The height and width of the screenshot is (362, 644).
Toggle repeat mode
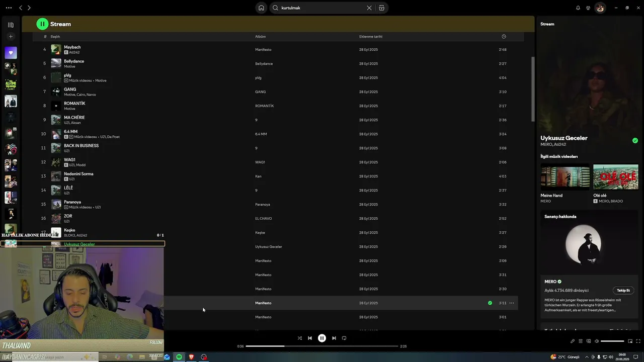344,338
